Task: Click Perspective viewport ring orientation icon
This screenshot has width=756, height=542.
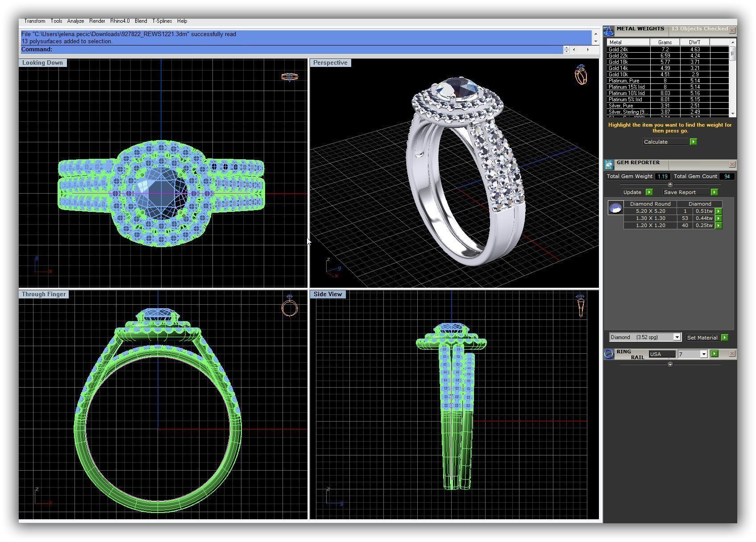Action: [581, 75]
